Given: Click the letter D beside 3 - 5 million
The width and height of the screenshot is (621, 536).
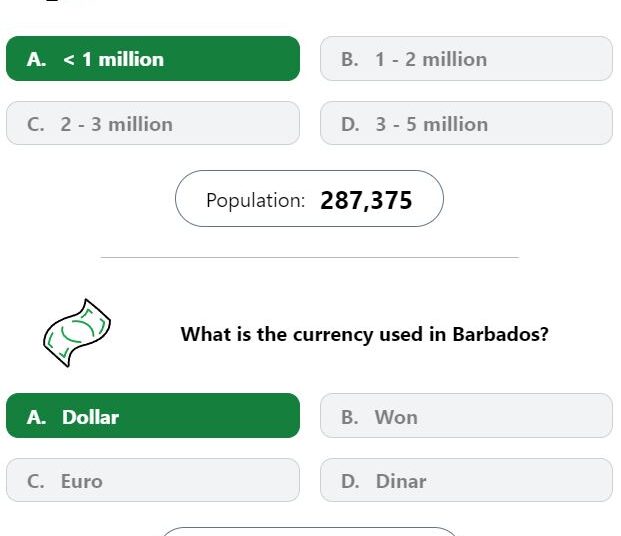Looking at the screenshot, I should 351,124.
